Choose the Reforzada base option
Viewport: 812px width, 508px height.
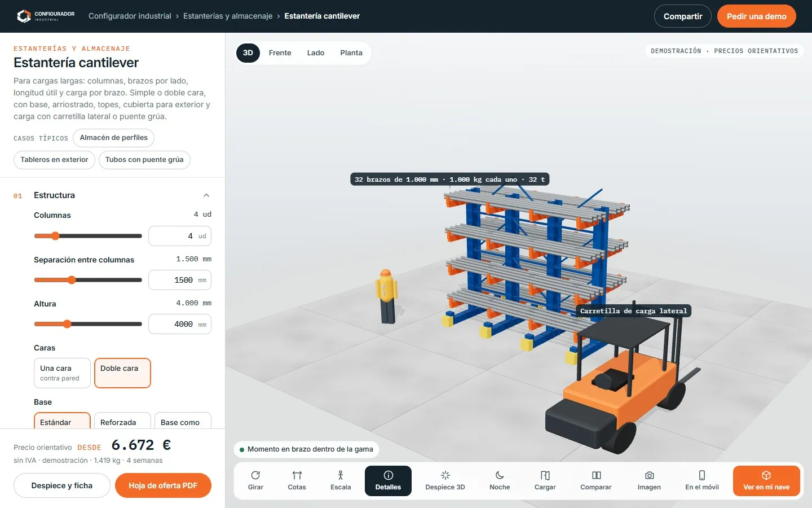(122, 421)
